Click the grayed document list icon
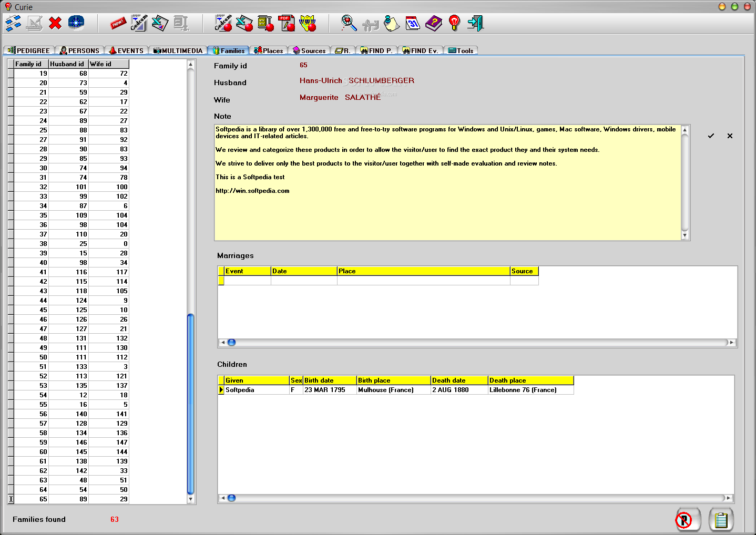 [x=181, y=23]
